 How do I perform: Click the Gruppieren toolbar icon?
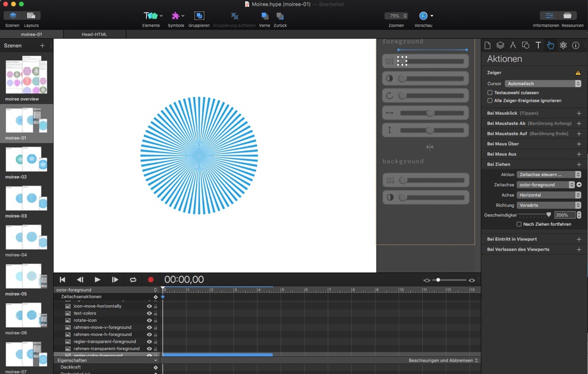click(x=199, y=16)
